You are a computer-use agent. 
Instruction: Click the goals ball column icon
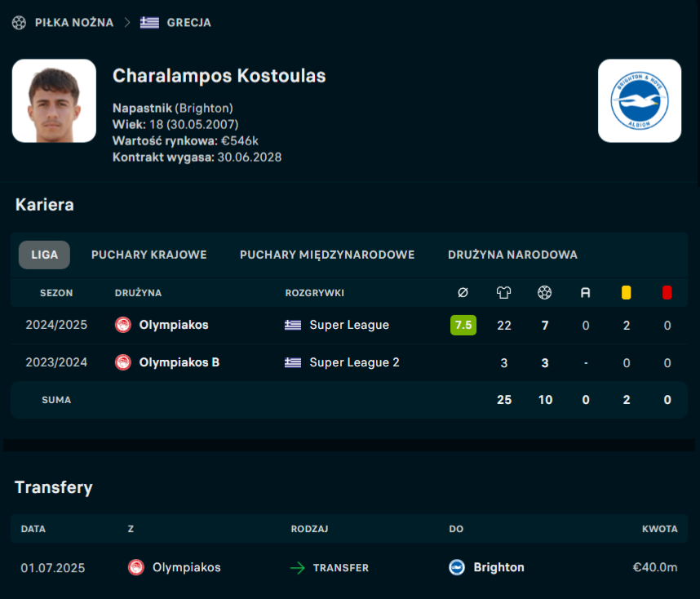click(545, 292)
